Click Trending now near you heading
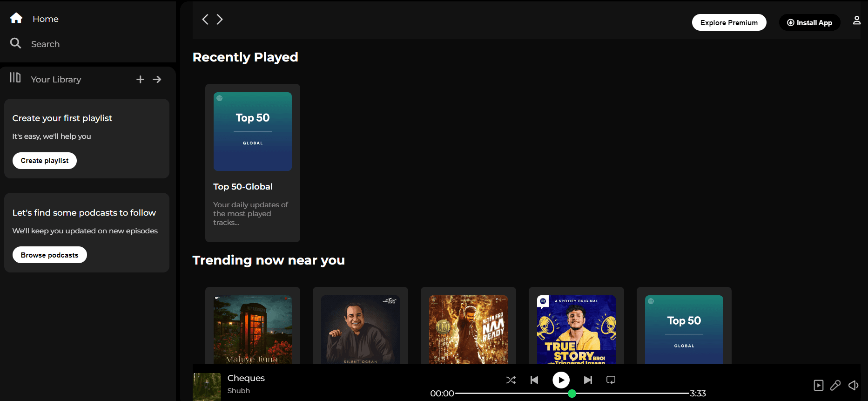 point(269,260)
